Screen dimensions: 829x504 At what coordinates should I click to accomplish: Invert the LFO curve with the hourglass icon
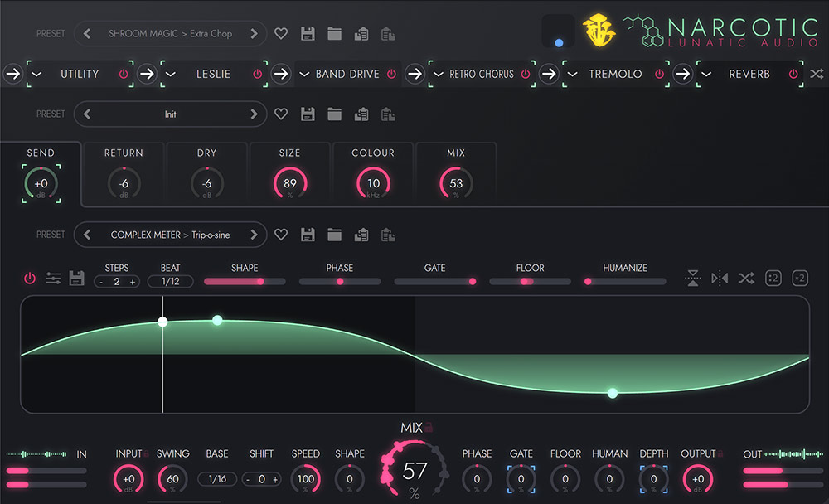(x=693, y=278)
